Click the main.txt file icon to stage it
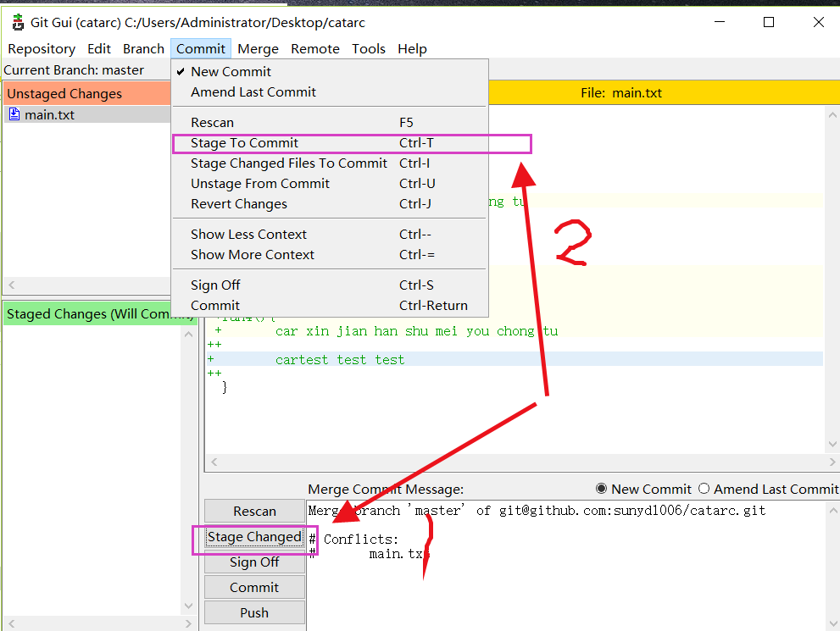 (x=14, y=113)
